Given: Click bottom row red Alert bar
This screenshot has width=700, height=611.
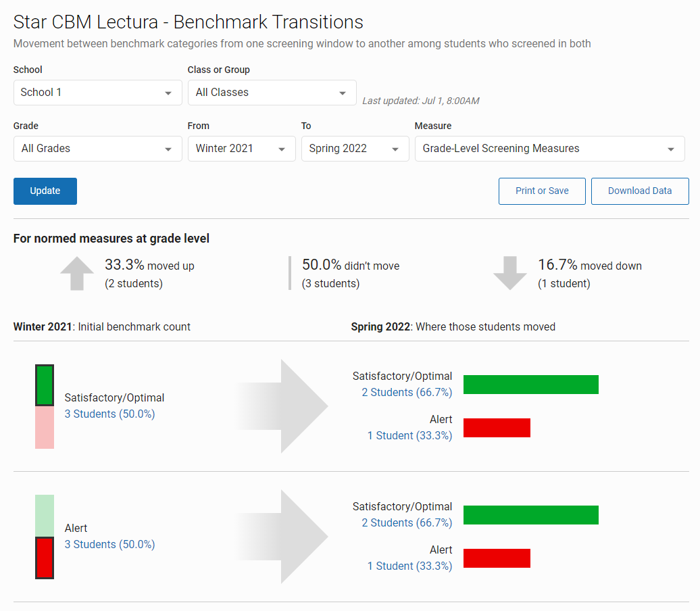Looking at the screenshot, I should click(497, 558).
